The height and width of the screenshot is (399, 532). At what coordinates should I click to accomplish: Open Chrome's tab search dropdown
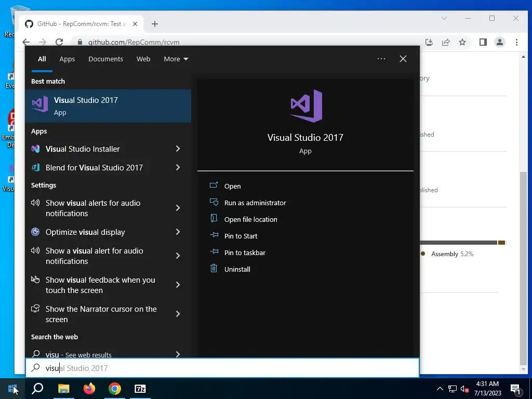(x=444, y=18)
